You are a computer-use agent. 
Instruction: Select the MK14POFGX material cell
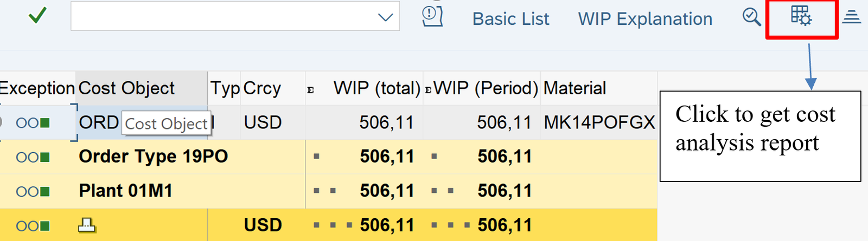pyautogui.click(x=599, y=123)
